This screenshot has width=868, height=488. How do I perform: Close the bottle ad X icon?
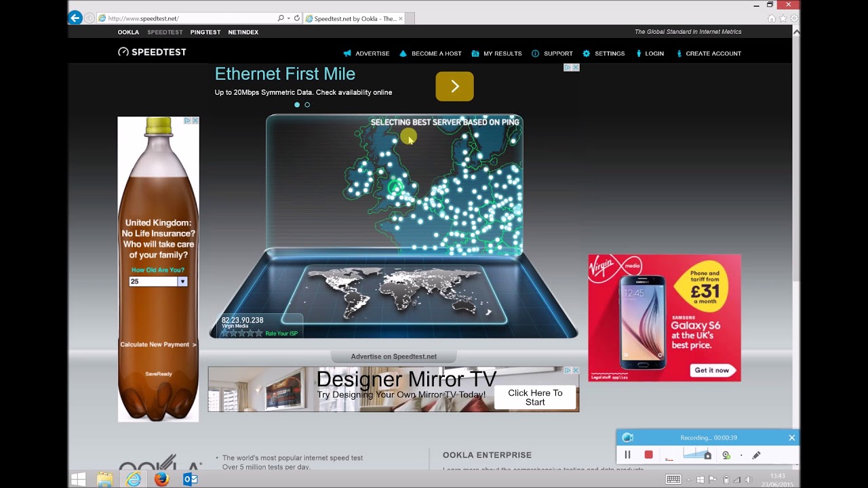point(195,121)
